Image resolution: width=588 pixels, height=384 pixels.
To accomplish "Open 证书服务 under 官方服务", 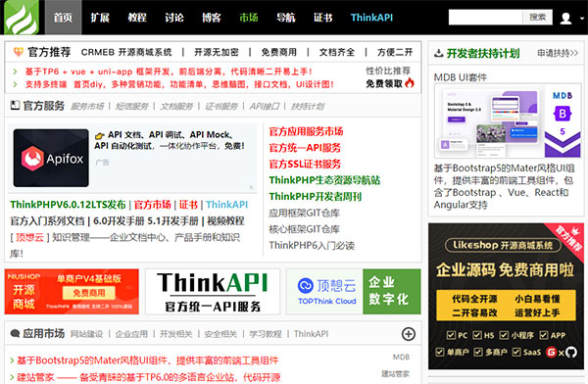I will [x=221, y=107].
